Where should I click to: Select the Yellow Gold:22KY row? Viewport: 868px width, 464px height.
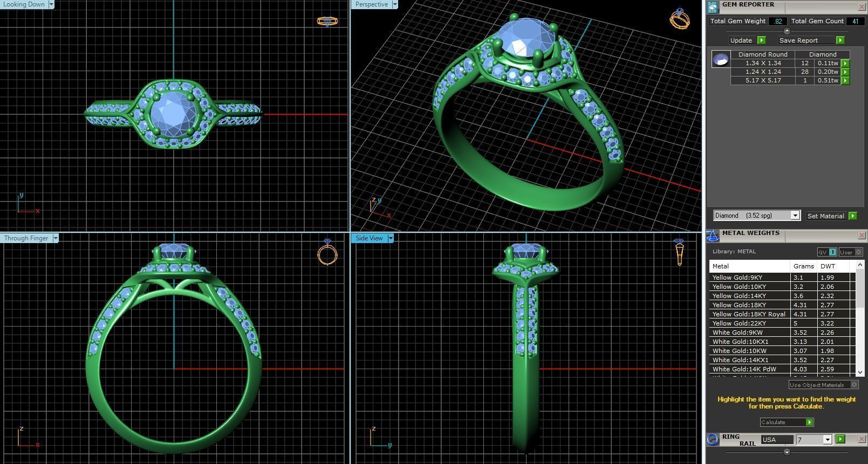pos(782,323)
